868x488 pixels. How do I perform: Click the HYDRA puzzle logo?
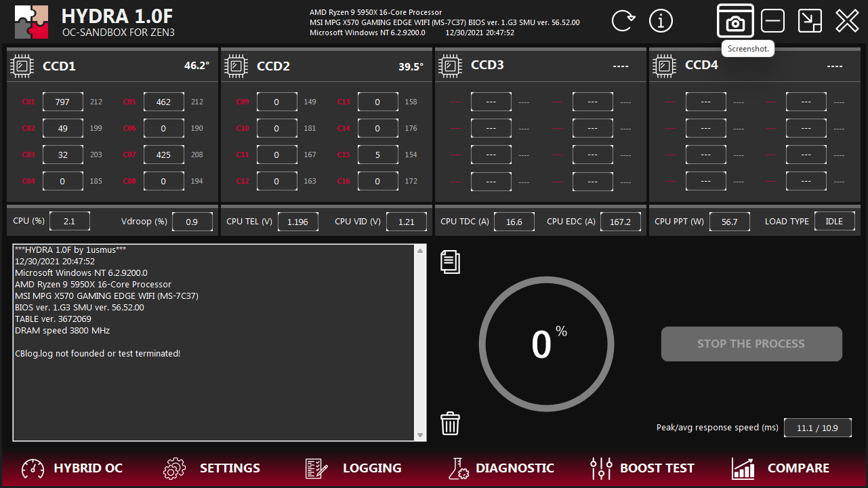pyautogui.click(x=31, y=22)
